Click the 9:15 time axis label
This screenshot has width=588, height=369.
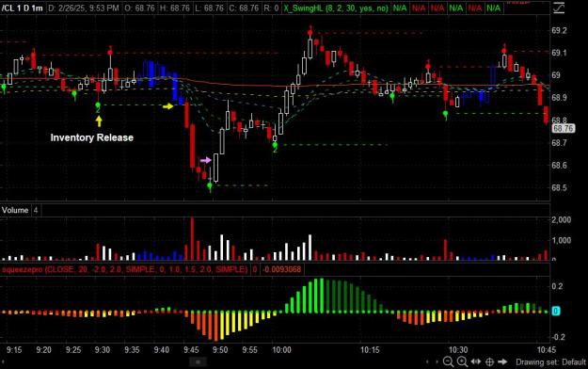(14, 350)
